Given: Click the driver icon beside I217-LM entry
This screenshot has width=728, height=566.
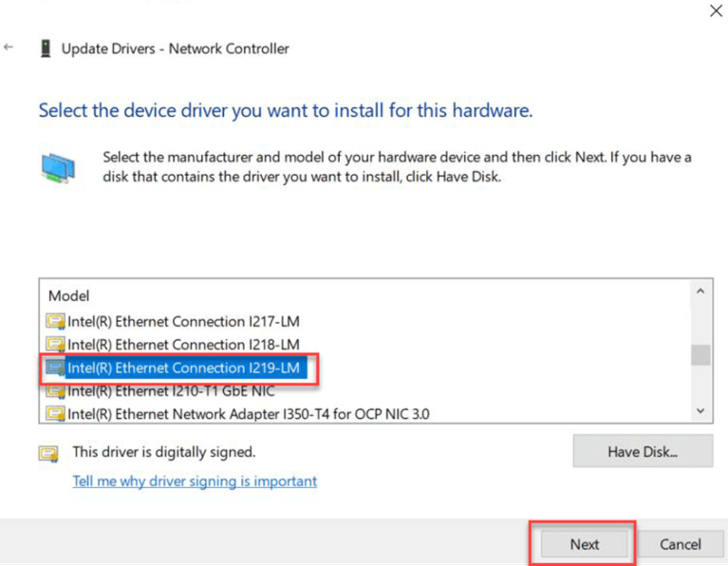Looking at the screenshot, I should click(56, 322).
